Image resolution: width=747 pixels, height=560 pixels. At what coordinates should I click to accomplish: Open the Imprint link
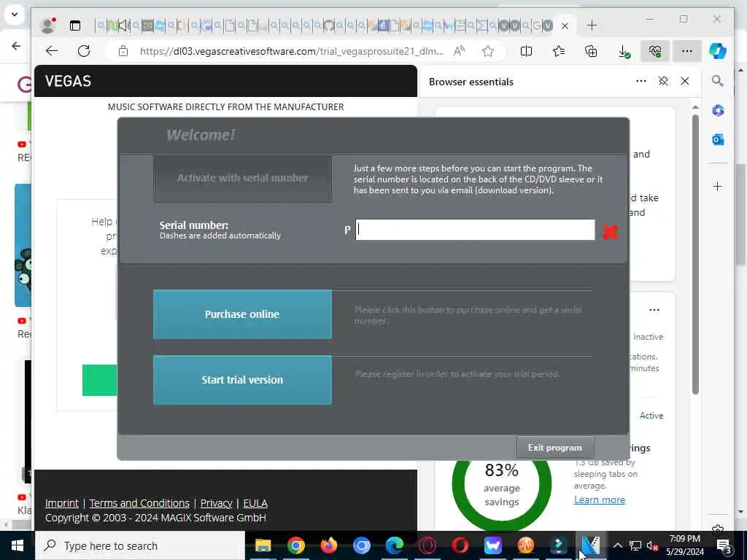62,503
